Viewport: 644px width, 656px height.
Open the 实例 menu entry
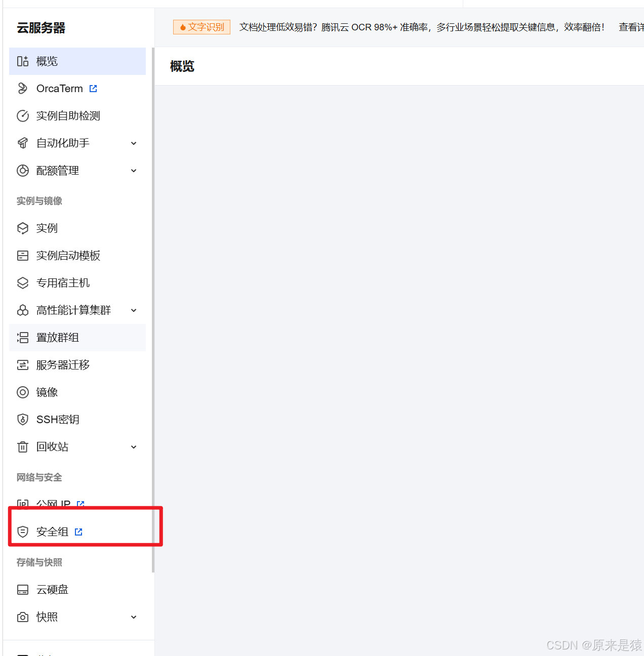(77, 228)
